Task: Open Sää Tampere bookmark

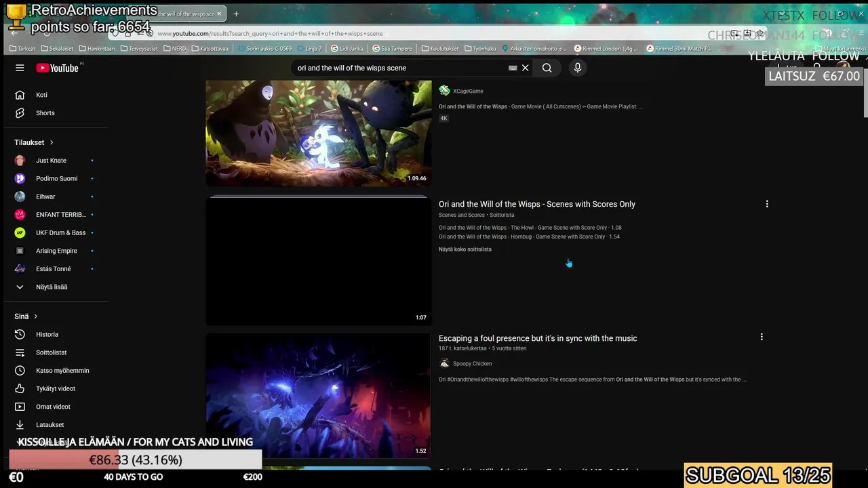Action: tap(392, 49)
